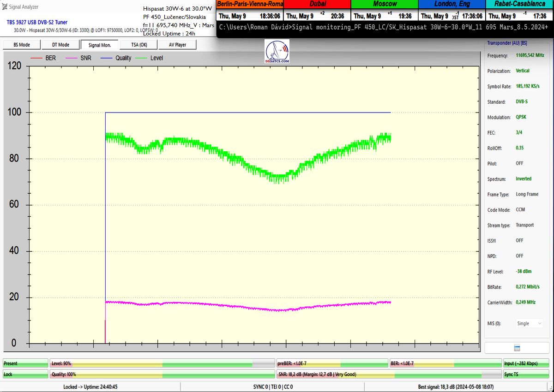Switch to the BS Mode tab

tap(21, 45)
